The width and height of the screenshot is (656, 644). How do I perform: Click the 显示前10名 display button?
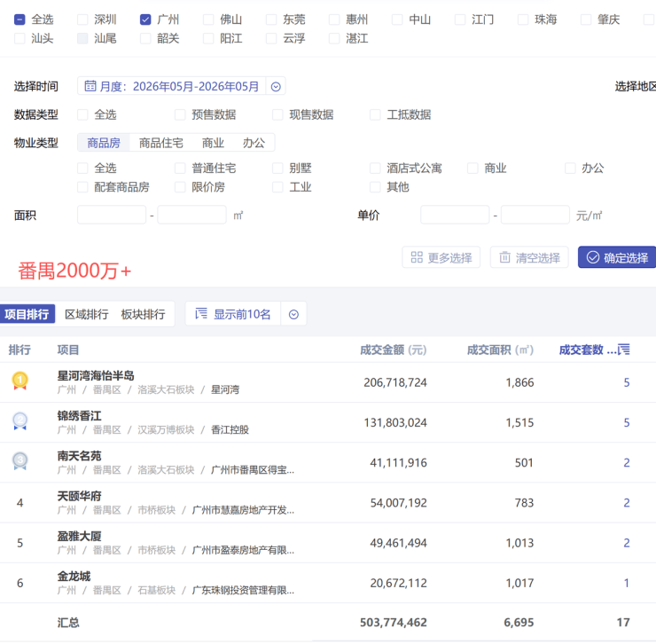click(233, 314)
